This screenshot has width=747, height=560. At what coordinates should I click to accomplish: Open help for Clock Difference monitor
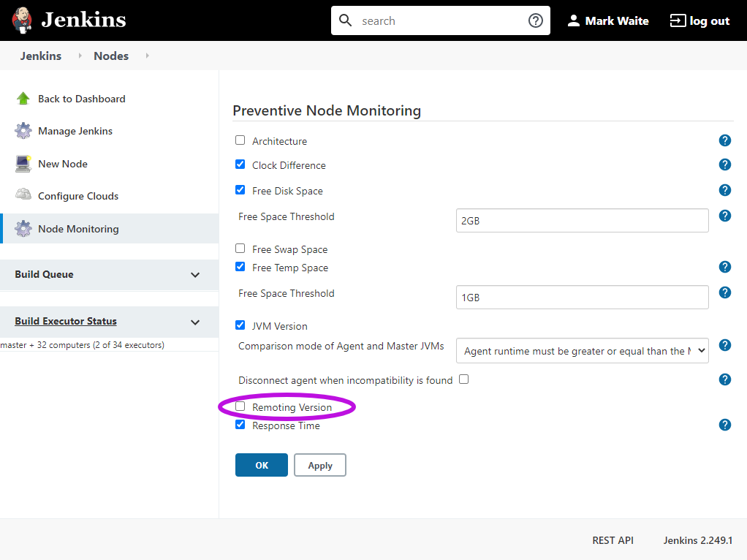[724, 165]
